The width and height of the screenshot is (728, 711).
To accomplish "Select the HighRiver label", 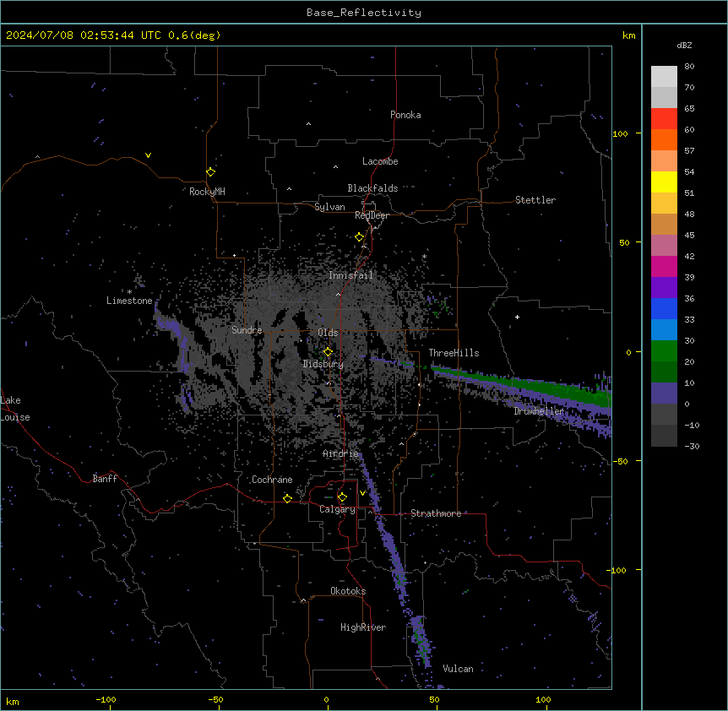I will (362, 627).
